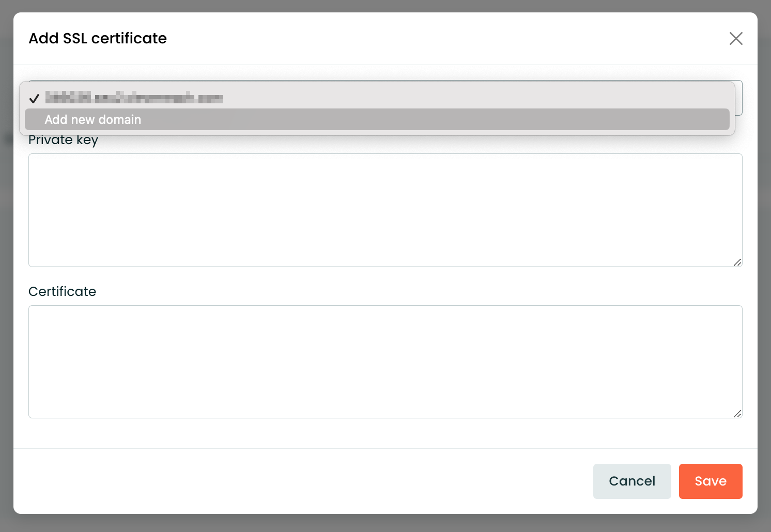Click the Private key field resize handle
771x532 pixels.
pos(737,262)
